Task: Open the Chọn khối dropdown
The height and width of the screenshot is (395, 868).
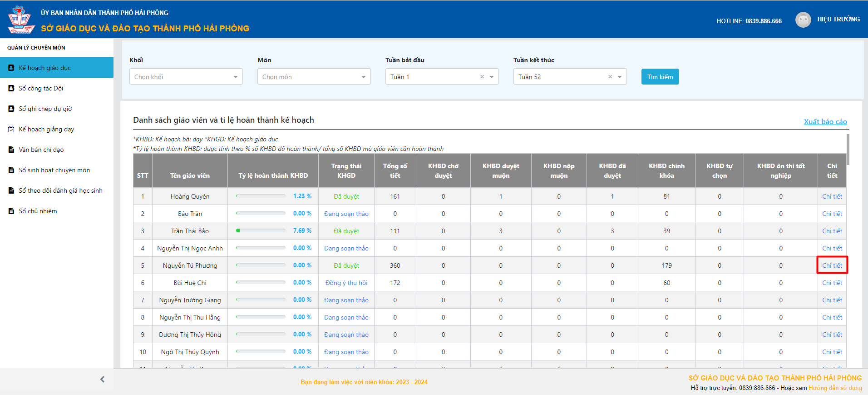Action: (186, 77)
